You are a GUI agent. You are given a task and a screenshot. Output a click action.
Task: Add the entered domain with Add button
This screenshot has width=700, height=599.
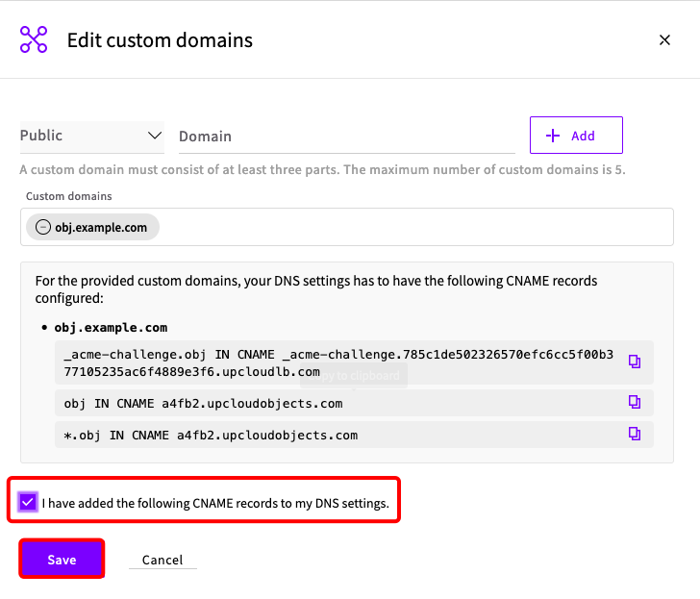click(x=576, y=136)
